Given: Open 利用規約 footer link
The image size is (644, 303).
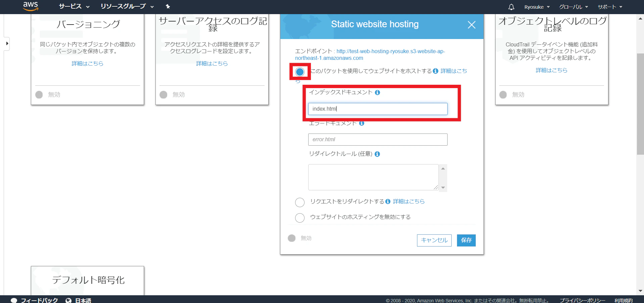Looking at the screenshot, I should [624, 300].
